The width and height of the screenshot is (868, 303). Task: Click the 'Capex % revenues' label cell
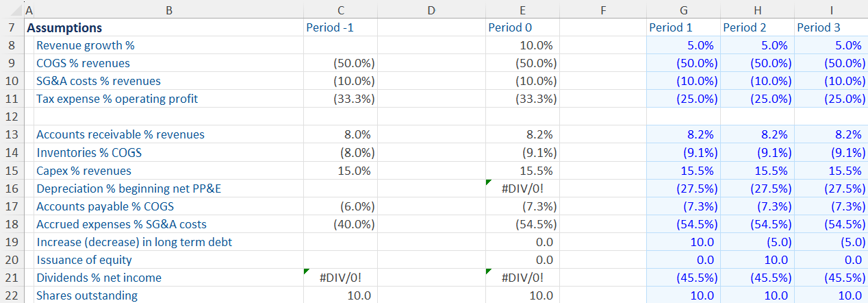[x=84, y=171]
